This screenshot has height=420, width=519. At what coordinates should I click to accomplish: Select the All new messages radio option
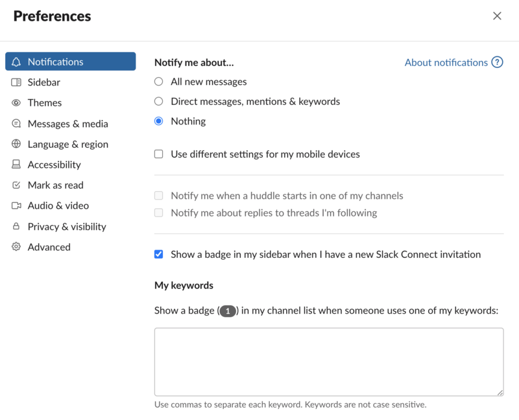pos(158,82)
